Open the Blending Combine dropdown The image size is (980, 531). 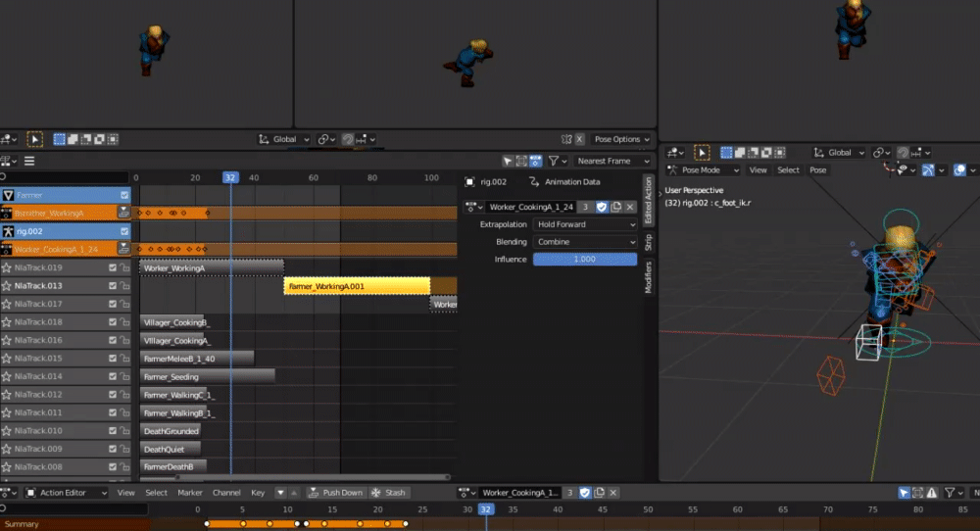coord(585,242)
